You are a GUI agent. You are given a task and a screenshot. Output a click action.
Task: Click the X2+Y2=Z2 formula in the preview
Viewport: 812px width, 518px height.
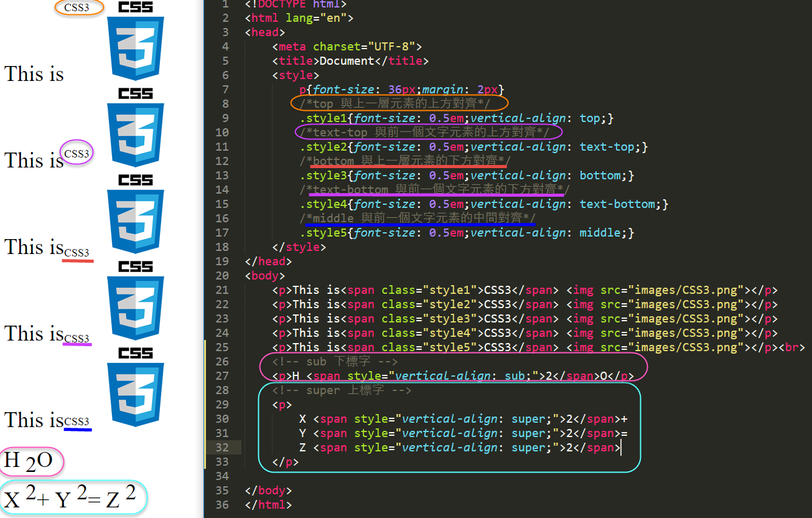pyautogui.click(x=70, y=497)
